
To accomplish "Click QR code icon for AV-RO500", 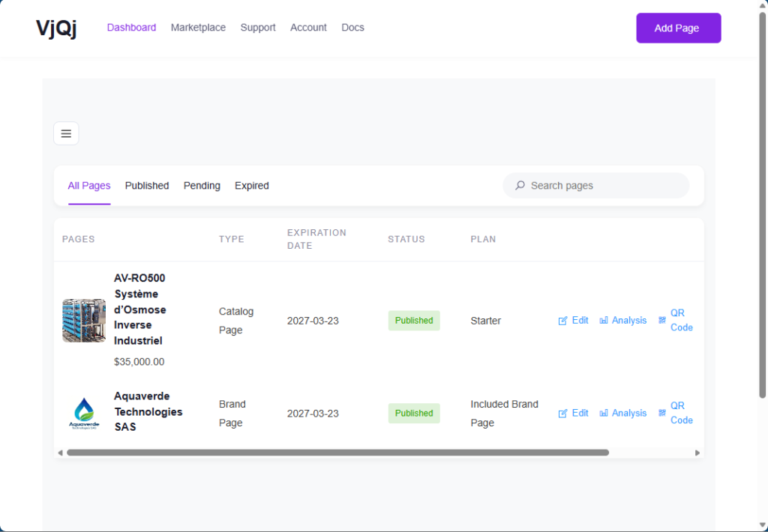I will (x=662, y=320).
